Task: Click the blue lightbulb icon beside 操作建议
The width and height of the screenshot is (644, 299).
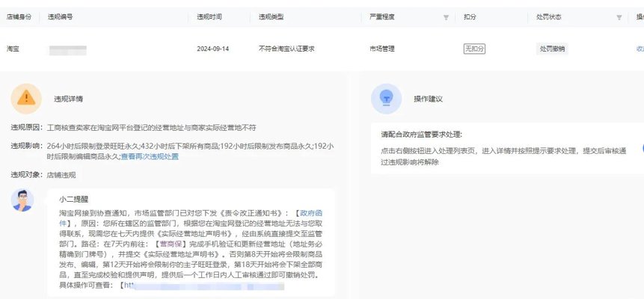Action: pyautogui.click(x=386, y=99)
